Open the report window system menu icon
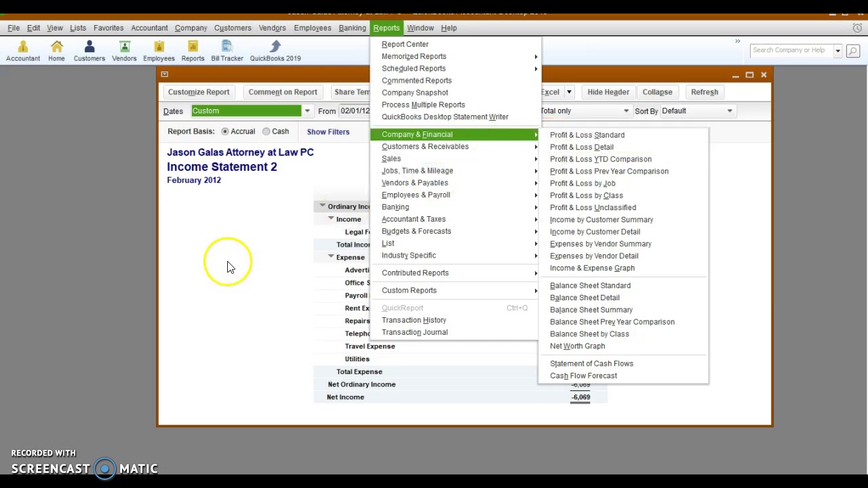This screenshot has width=868, height=488. click(x=164, y=74)
